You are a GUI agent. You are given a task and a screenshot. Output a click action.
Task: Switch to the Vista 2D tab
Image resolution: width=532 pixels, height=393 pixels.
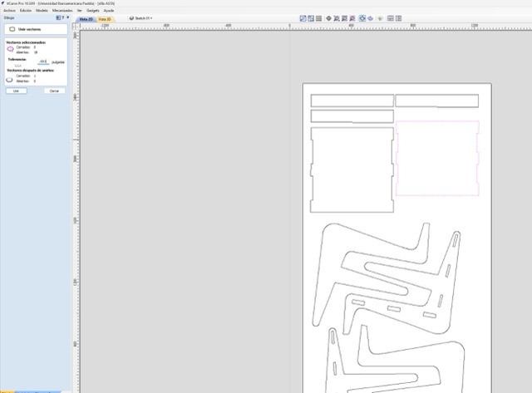pos(86,19)
